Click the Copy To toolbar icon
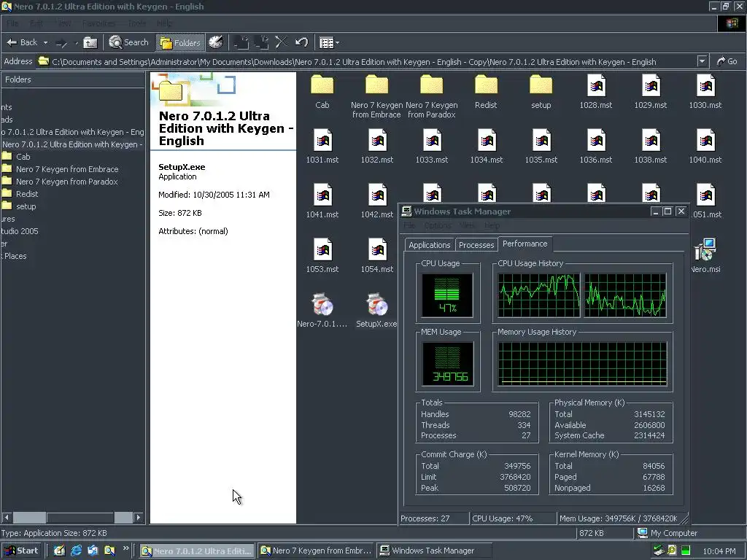The height and width of the screenshot is (560, 747). tap(261, 42)
